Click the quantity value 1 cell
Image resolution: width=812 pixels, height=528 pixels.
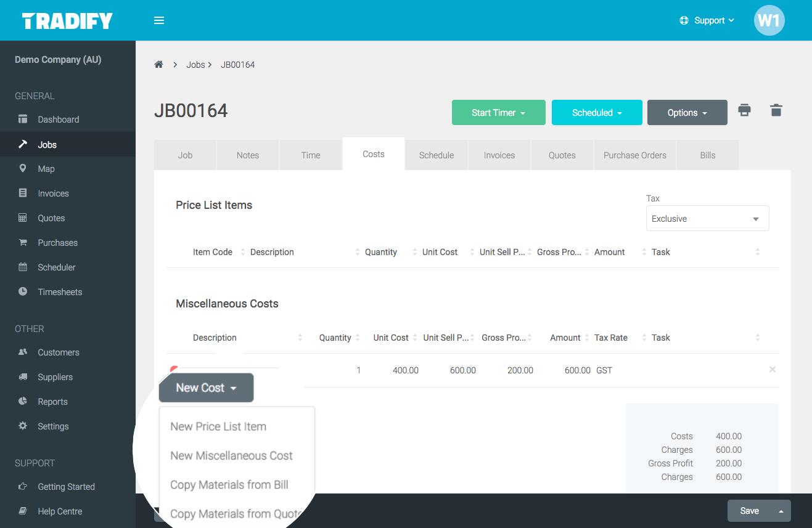[358, 370]
